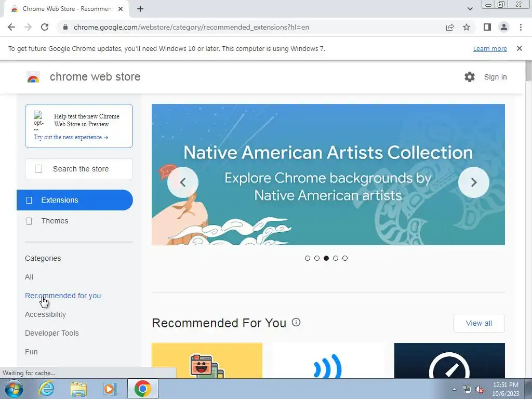
Task: Open the network status tray icon
Action: tap(467, 390)
